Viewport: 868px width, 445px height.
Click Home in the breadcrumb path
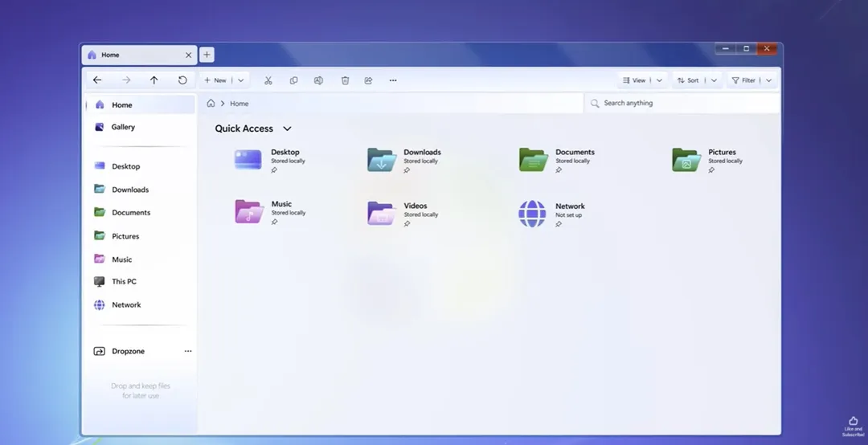coord(240,104)
